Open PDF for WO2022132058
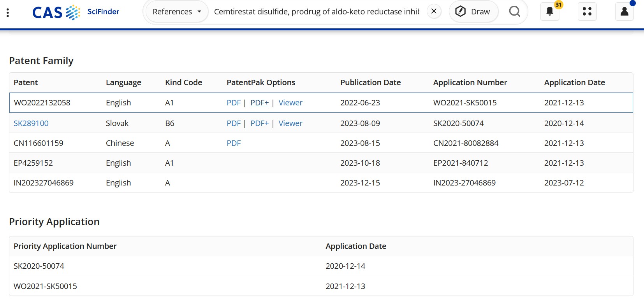Viewport: 644px width, 301px height. pos(234,103)
